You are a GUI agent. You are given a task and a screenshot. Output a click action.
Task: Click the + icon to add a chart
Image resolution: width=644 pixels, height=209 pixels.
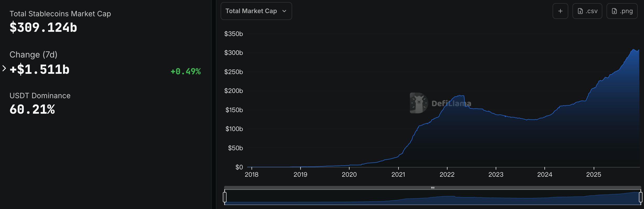(x=560, y=11)
